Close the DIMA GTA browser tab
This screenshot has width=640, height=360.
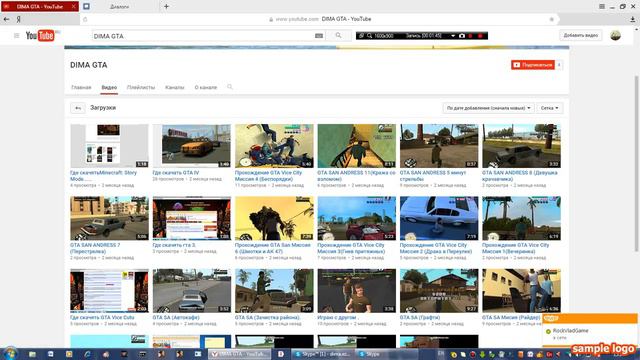[x=73, y=7]
